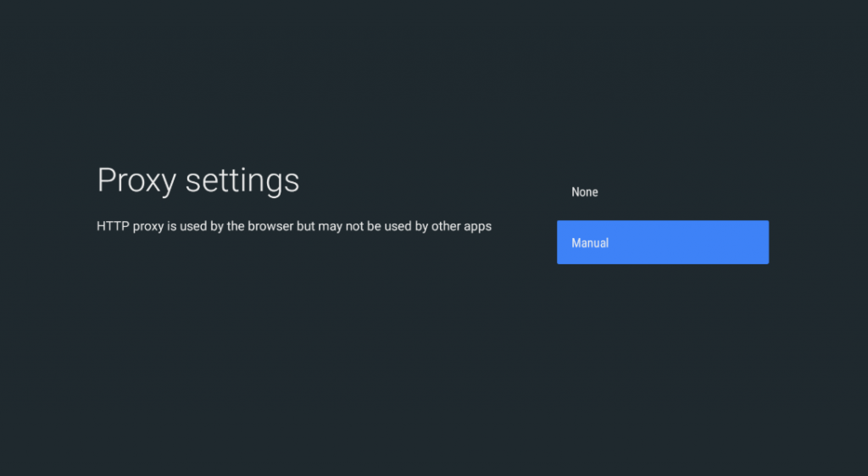The height and width of the screenshot is (476, 868).
Task: Click the highlighted blue Manual row
Action: (662, 243)
